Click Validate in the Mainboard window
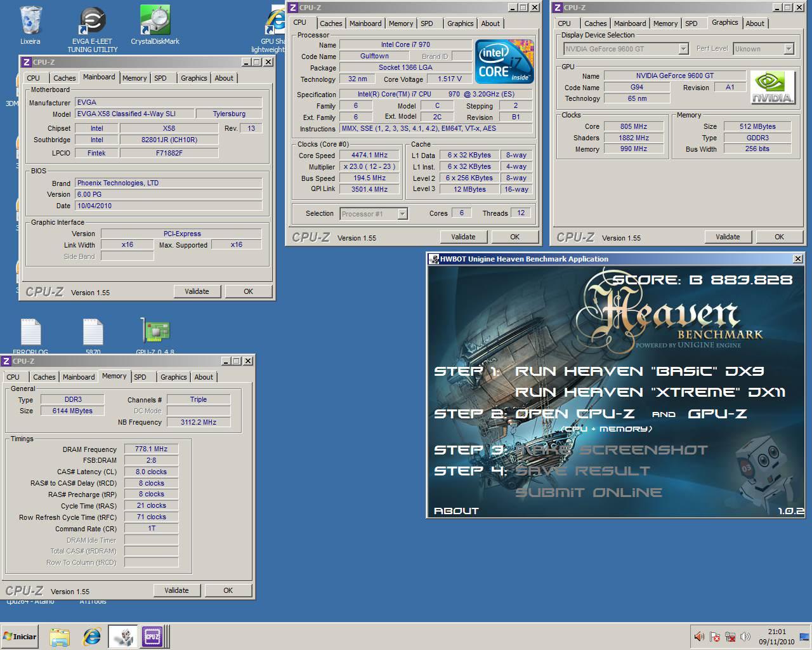The width and height of the screenshot is (812, 650). (x=197, y=291)
